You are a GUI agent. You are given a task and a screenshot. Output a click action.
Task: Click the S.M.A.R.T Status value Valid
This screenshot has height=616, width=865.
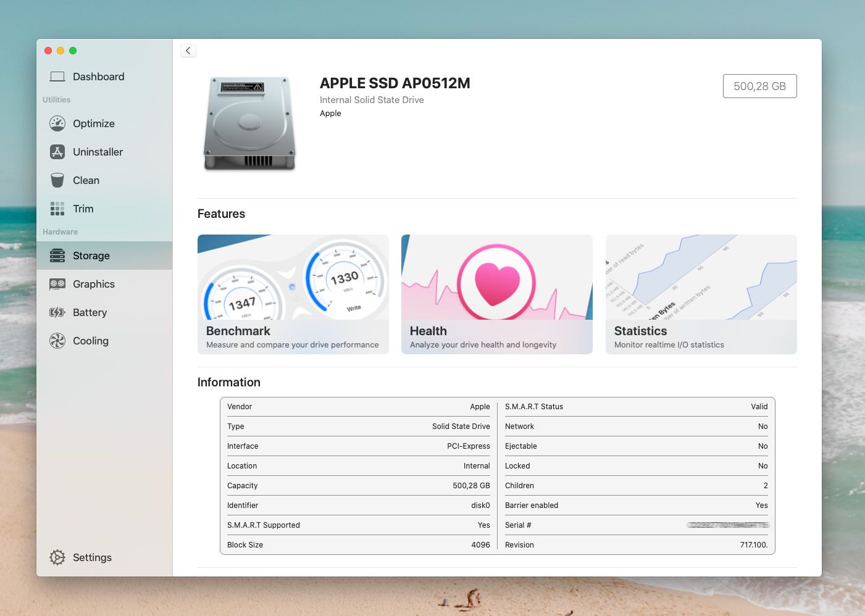pyautogui.click(x=759, y=407)
